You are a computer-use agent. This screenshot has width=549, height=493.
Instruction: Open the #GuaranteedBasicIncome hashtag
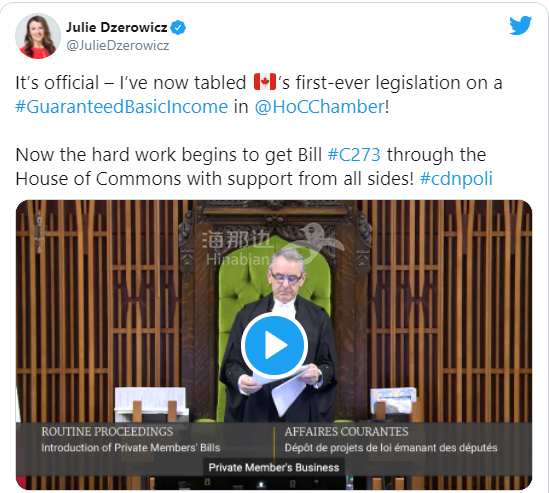(121, 106)
